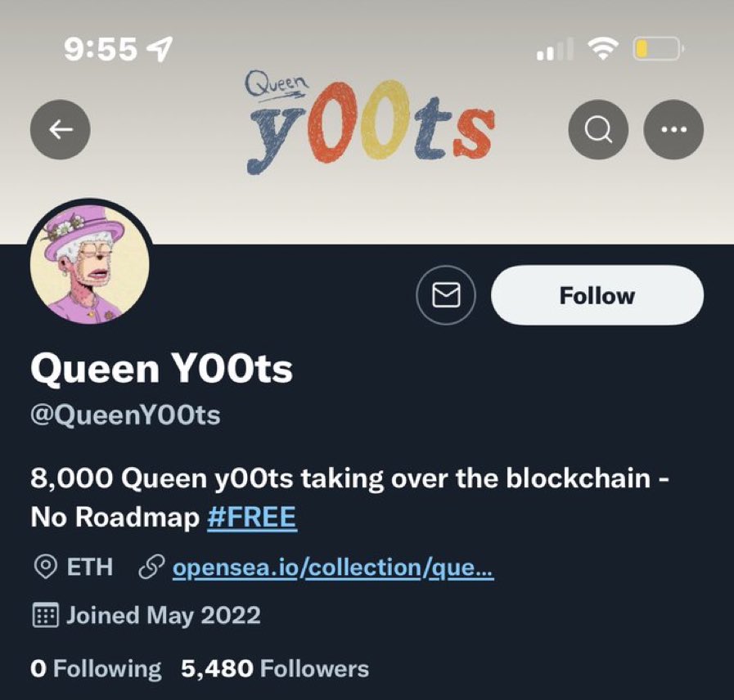Tap the 9:55 clock in status bar
The image size is (734, 700).
pyautogui.click(x=101, y=49)
